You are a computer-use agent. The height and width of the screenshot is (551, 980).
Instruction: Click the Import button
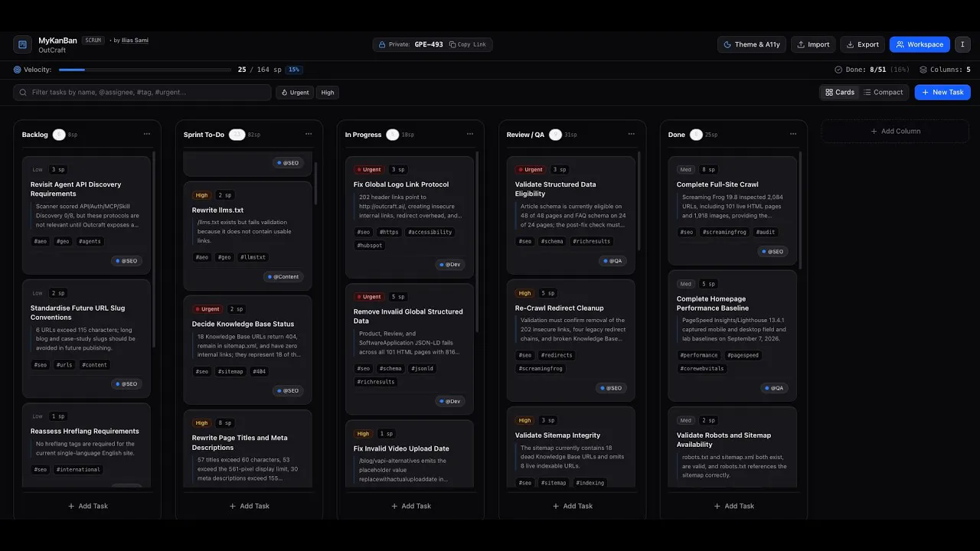813,44
